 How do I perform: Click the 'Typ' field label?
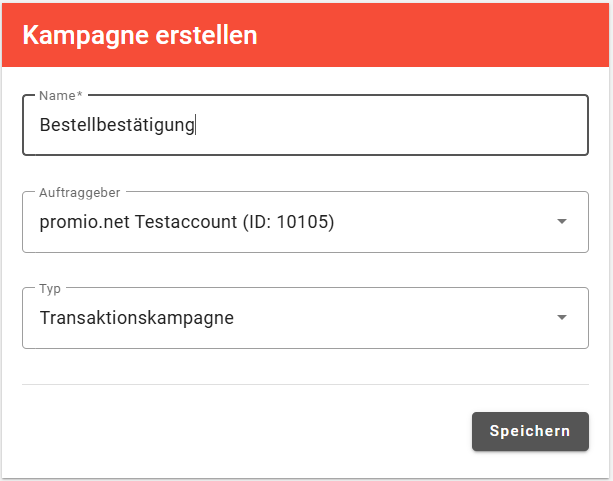[50, 288]
